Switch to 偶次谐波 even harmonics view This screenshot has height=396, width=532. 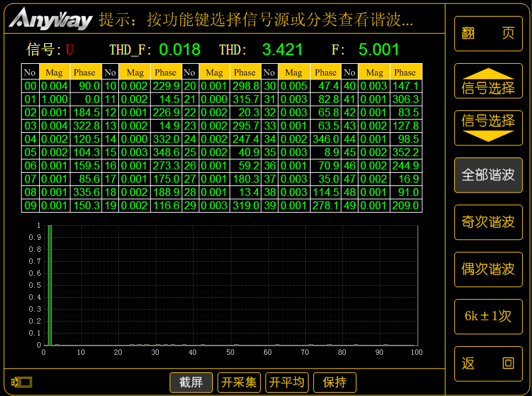(488, 269)
